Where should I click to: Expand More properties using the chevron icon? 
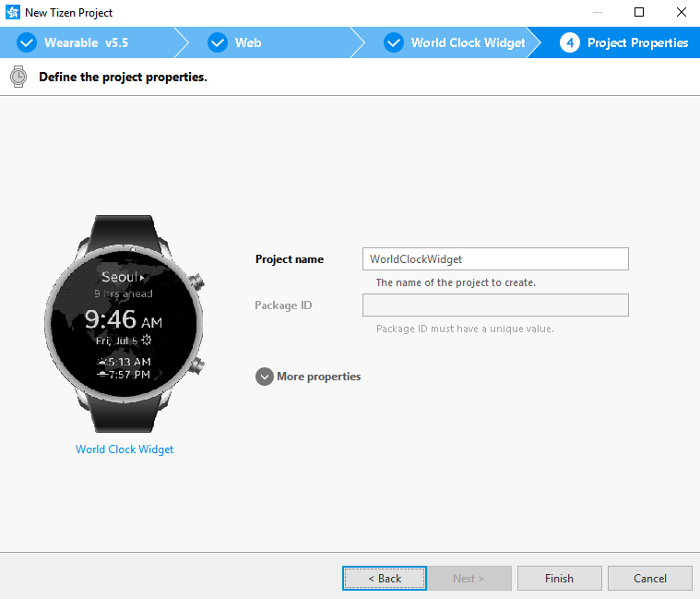point(265,377)
